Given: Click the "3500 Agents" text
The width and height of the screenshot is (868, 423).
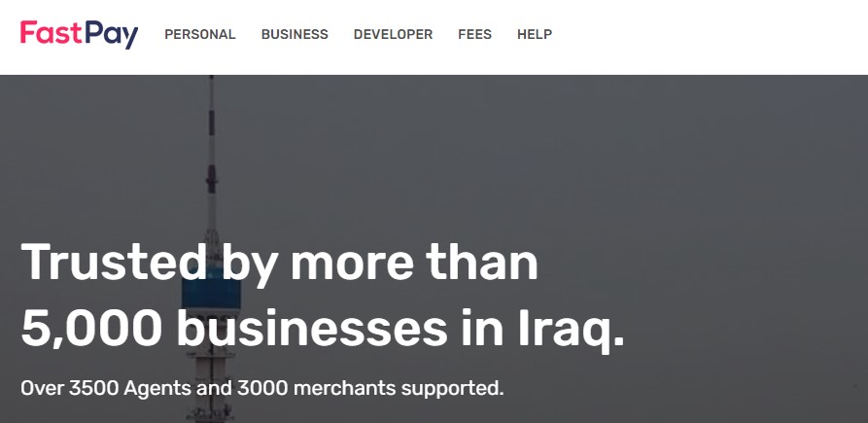Looking at the screenshot, I should (129, 388).
